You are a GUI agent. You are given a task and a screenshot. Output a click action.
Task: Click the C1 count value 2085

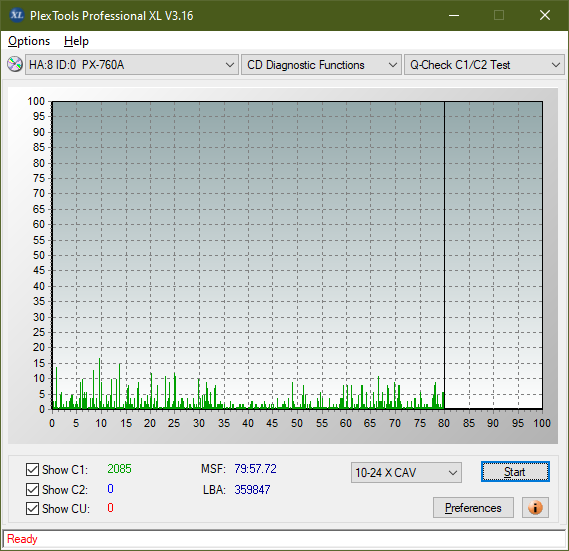point(119,469)
